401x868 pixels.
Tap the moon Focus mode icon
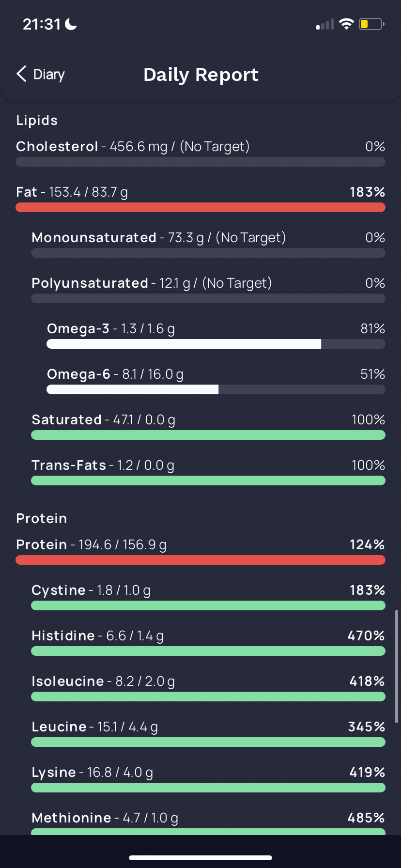coord(71,24)
